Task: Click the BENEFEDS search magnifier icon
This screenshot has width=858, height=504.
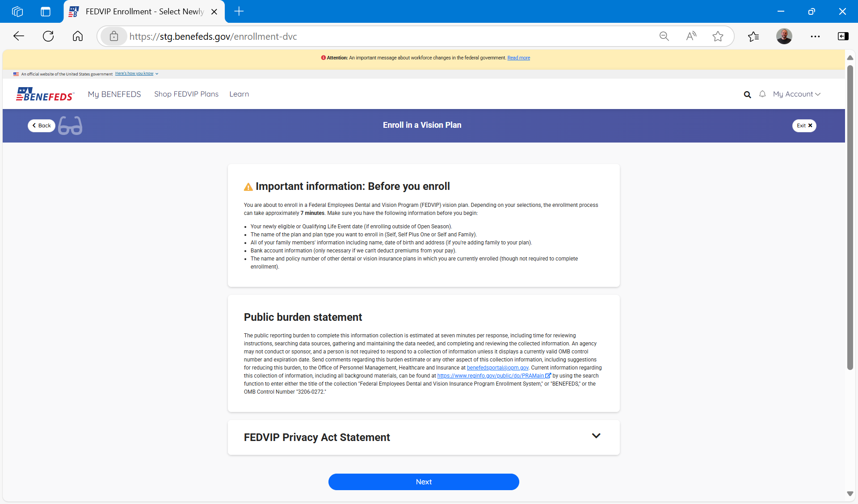Action: pos(747,94)
